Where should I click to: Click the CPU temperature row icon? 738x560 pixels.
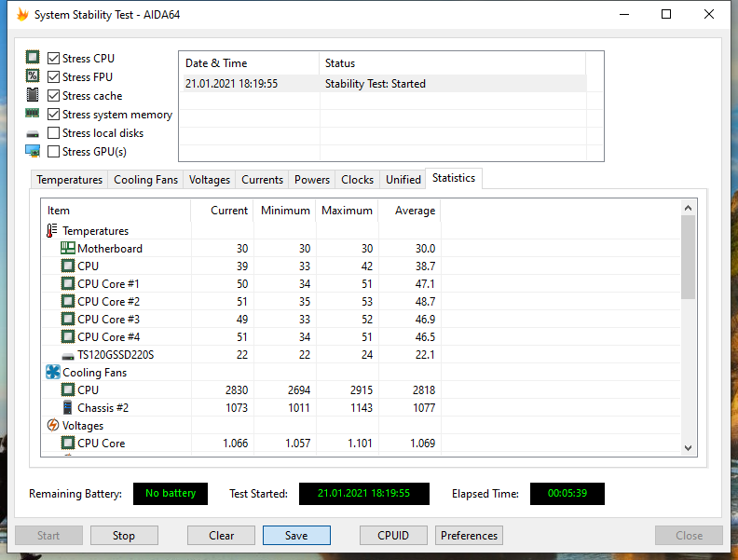point(68,266)
